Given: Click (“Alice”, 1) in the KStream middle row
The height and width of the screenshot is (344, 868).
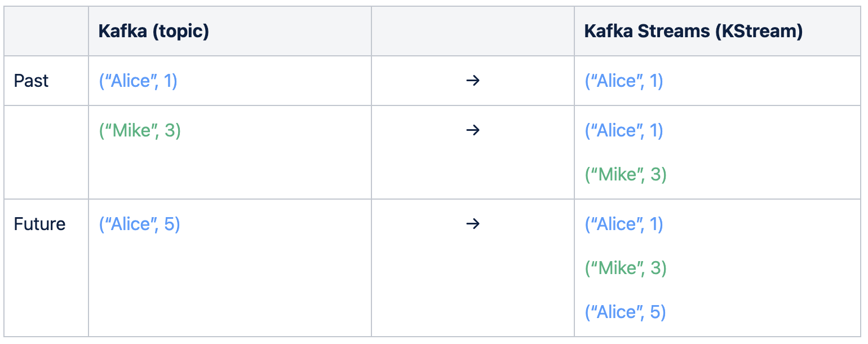Looking at the screenshot, I should [624, 130].
